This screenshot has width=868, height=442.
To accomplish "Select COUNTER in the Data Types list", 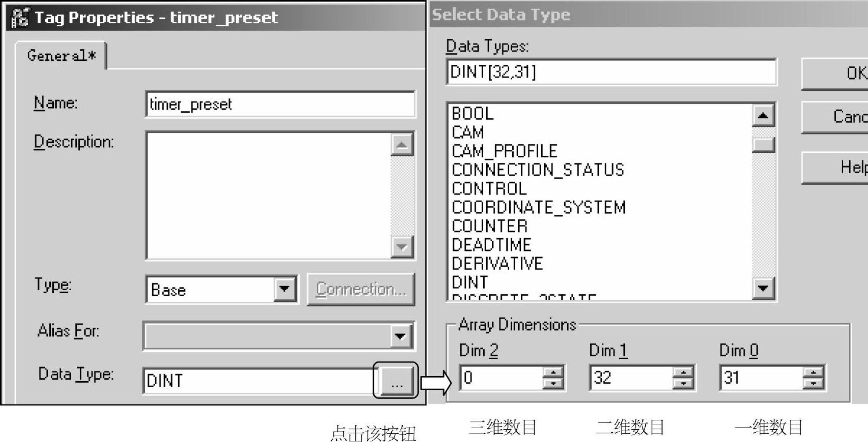I will pyautogui.click(x=490, y=226).
